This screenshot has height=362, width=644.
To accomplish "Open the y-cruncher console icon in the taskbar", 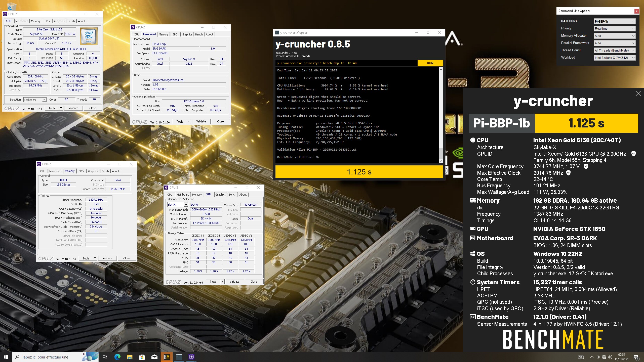I will 179,357.
